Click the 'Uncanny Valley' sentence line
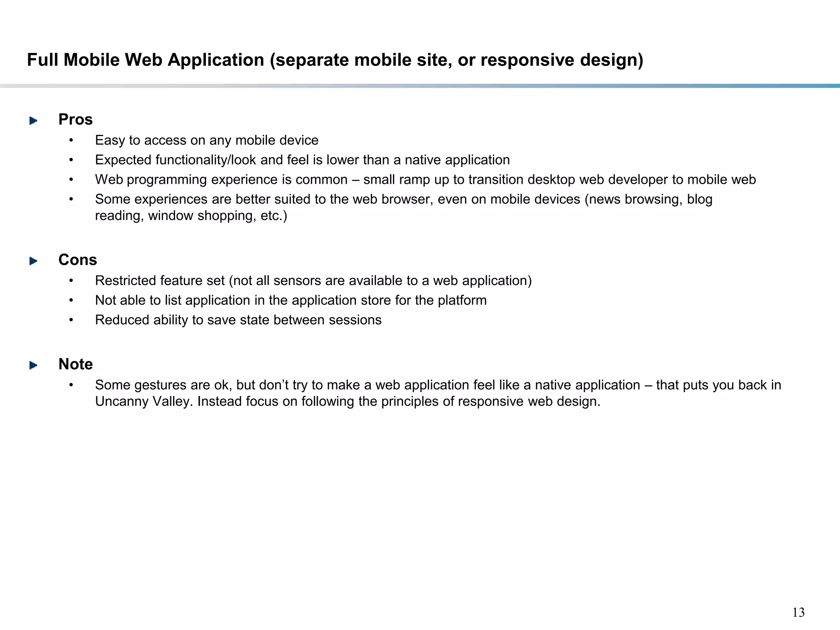This screenshot has height=630, width=840. (x=348, y=401)
